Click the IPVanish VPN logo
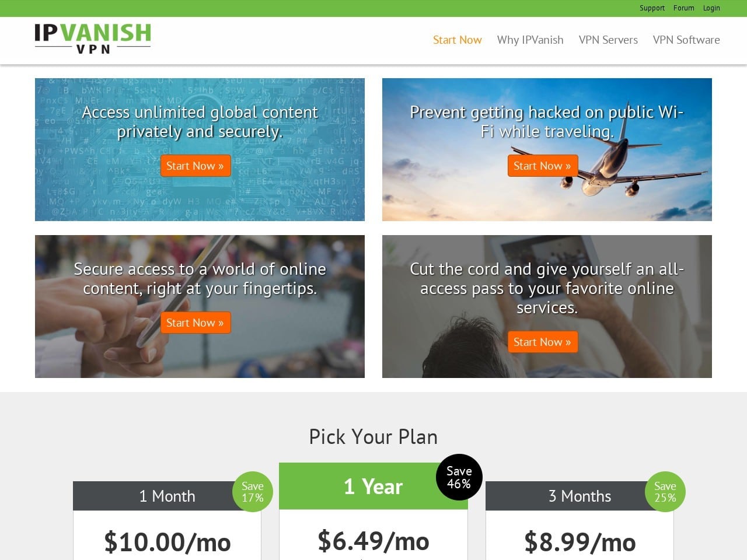Image resolution: width=747 pixels, height=560 pixels. click(93, 38)
